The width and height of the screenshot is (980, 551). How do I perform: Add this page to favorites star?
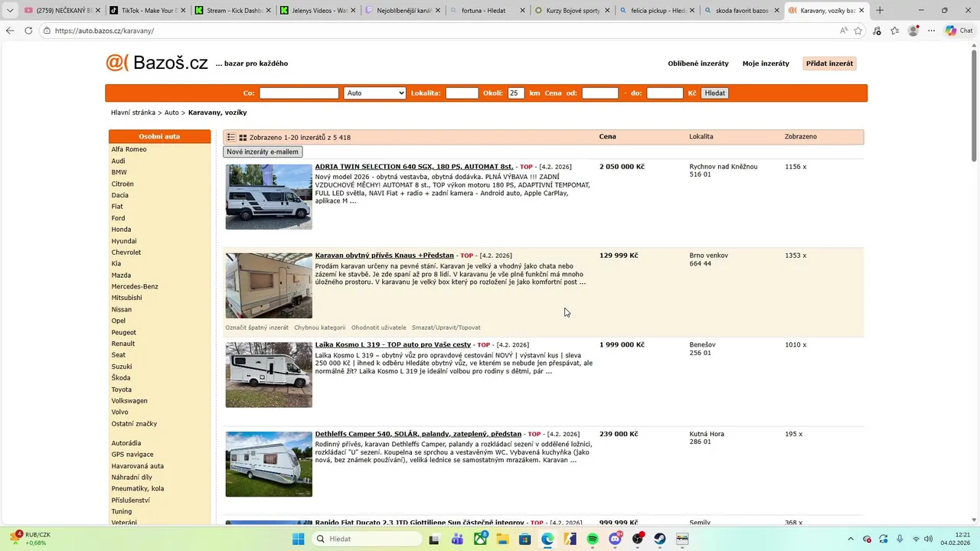858,31
